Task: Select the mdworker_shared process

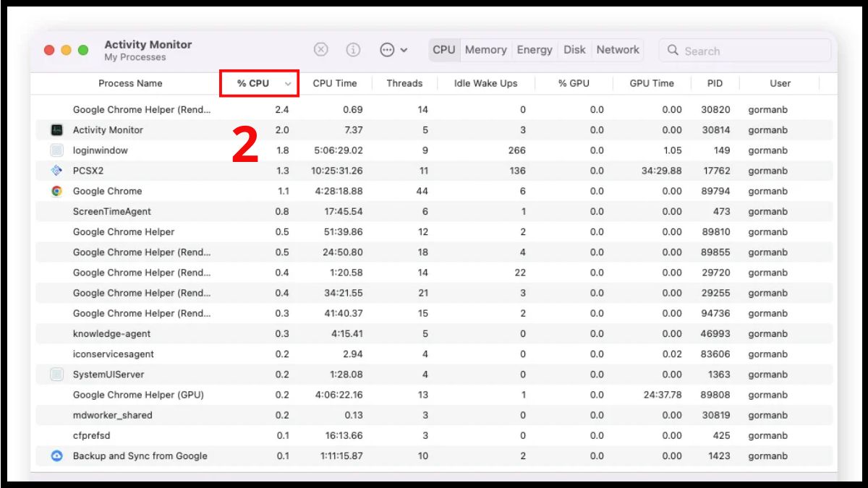Action: tap(112, 415)
